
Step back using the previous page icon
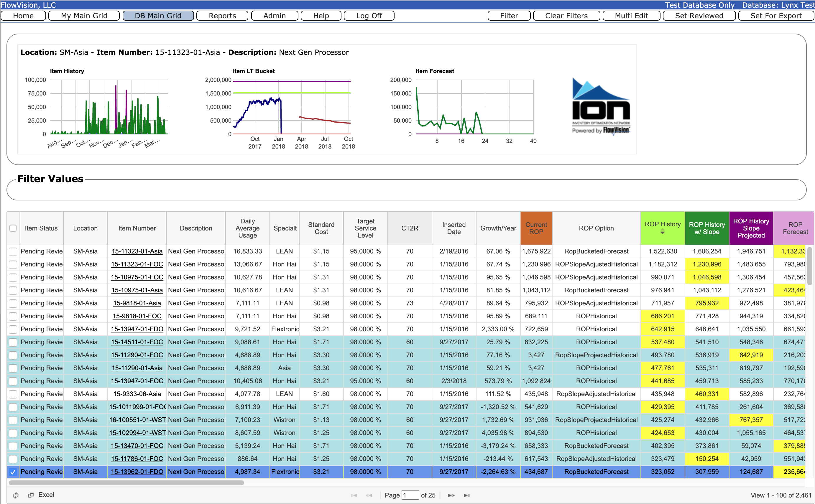[x=369, y=495]
